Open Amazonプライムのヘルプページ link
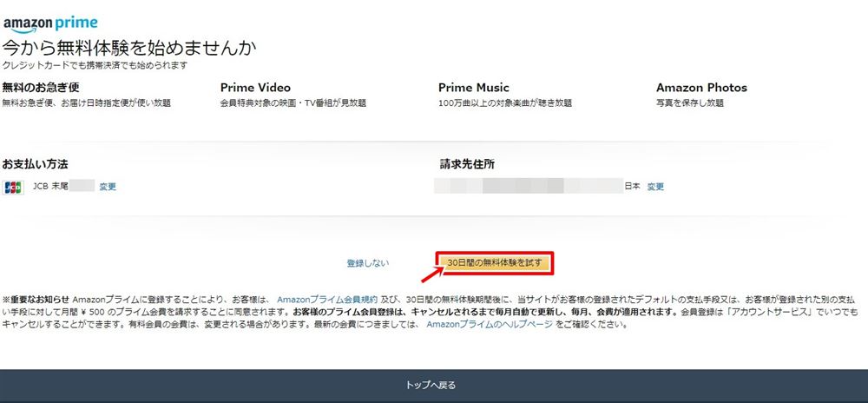The width and height of the screenshot is (868, 403). coord(490,324)
